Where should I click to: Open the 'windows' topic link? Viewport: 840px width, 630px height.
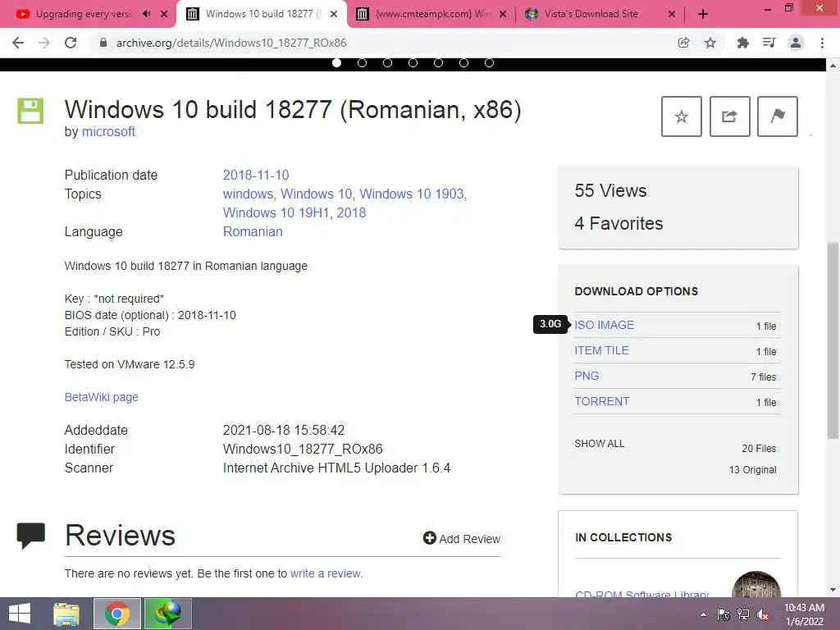pos(248,194)
